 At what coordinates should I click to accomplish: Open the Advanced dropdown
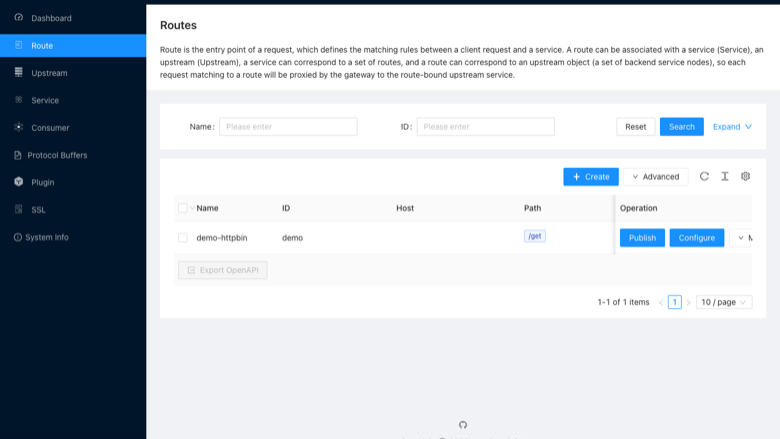coord(656,177)
